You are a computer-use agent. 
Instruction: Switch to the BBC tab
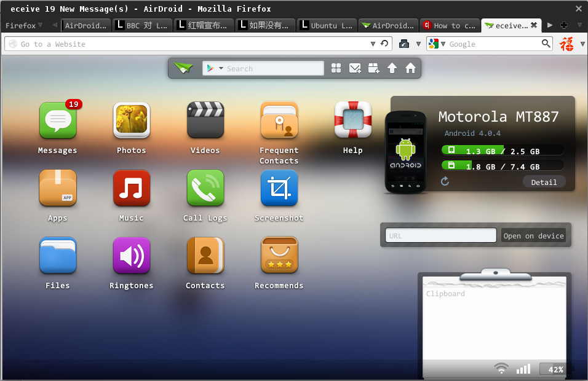tap(143, 25)
